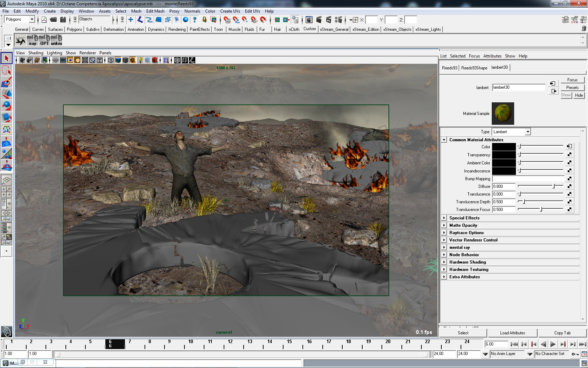Click the Load Attributes button
The width and height of the screenshot is (588, 368).
(512, 333)
